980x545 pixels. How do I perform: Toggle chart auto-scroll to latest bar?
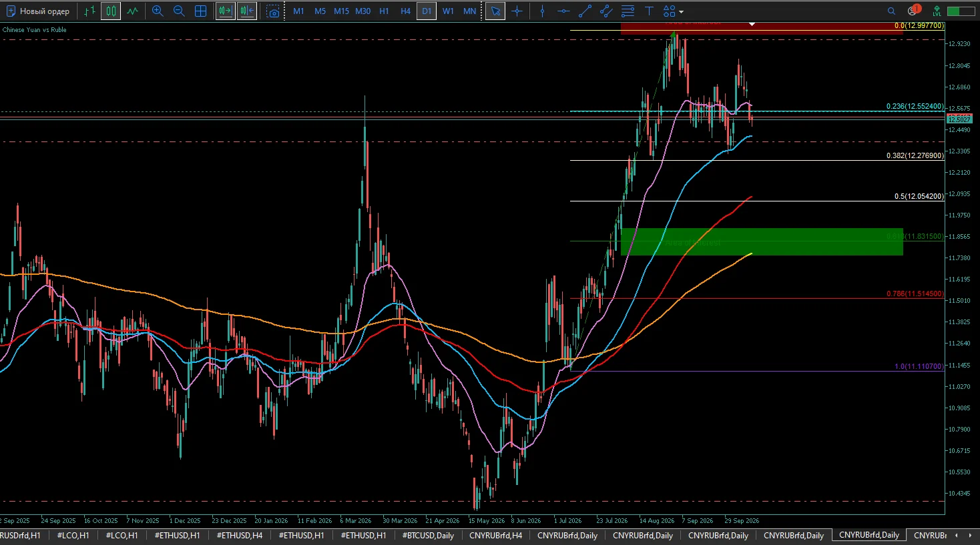pyautogui.click(x=226, y=11)
